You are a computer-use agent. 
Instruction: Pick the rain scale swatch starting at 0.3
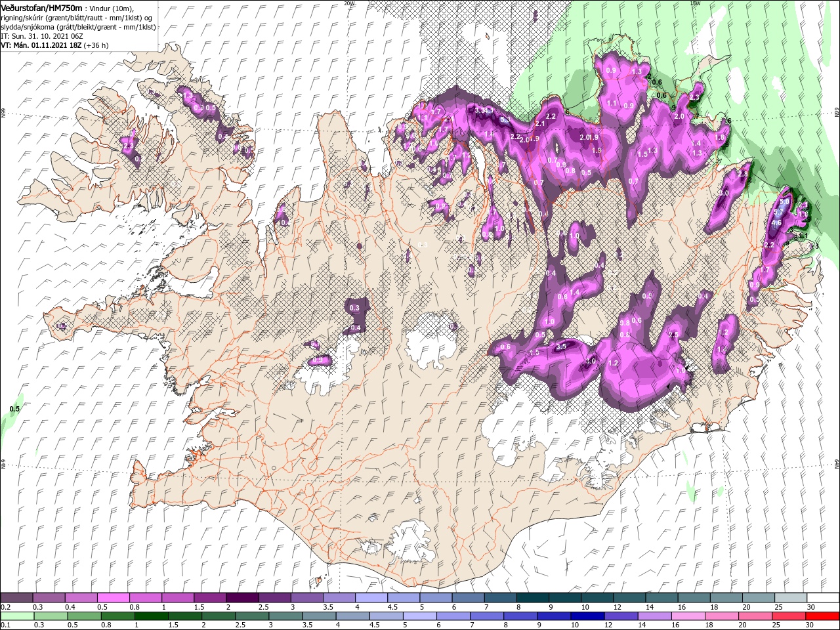51,616
